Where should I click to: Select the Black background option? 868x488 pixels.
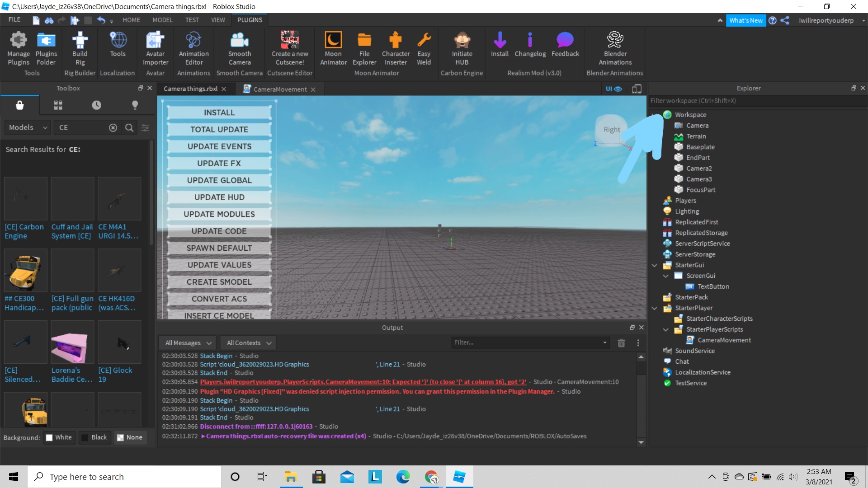(x=94, y=437)
